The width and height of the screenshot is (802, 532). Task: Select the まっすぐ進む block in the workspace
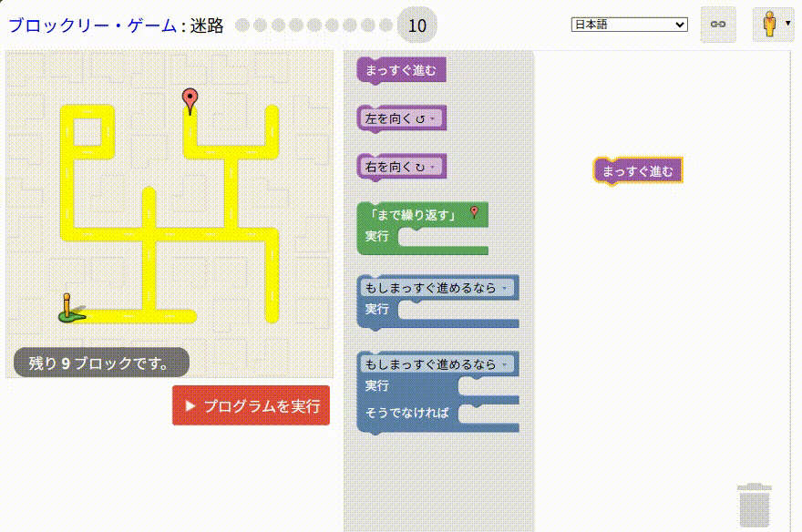638,170
